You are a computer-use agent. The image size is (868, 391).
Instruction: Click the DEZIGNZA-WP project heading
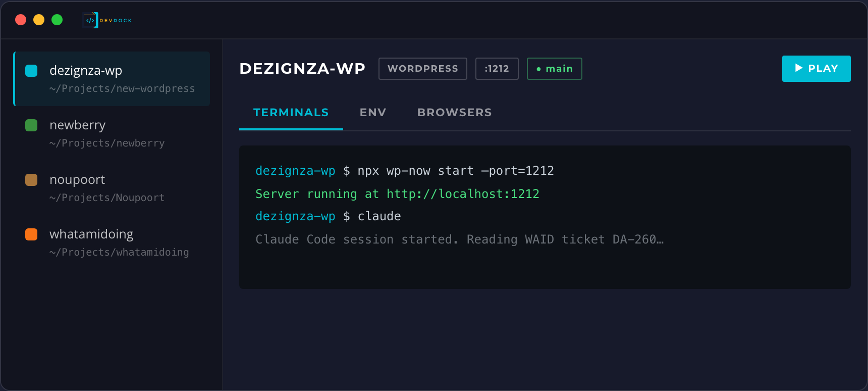click(302, 69)
